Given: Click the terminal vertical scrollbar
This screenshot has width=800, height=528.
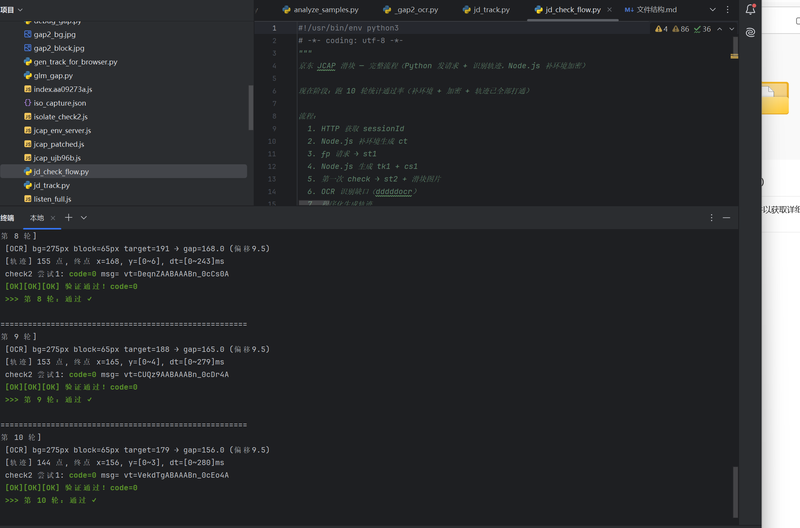Looking at the screenshot, I should [x=735, y=492].
